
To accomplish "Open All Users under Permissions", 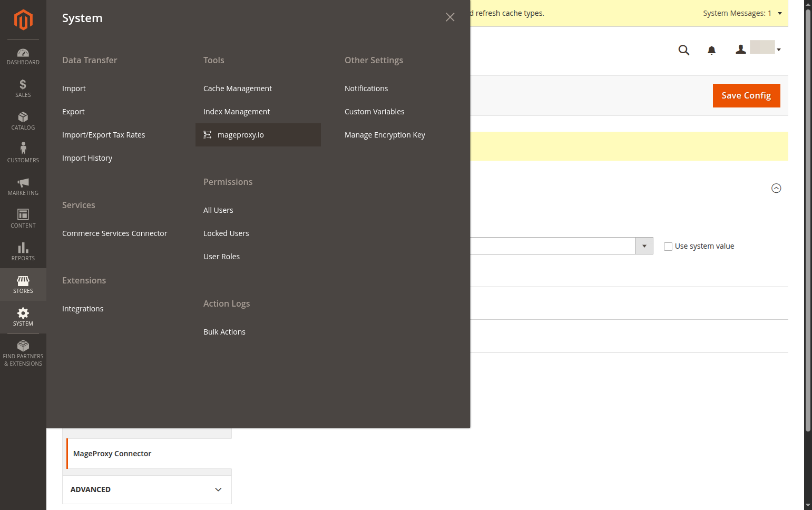I will coord(218,210).
